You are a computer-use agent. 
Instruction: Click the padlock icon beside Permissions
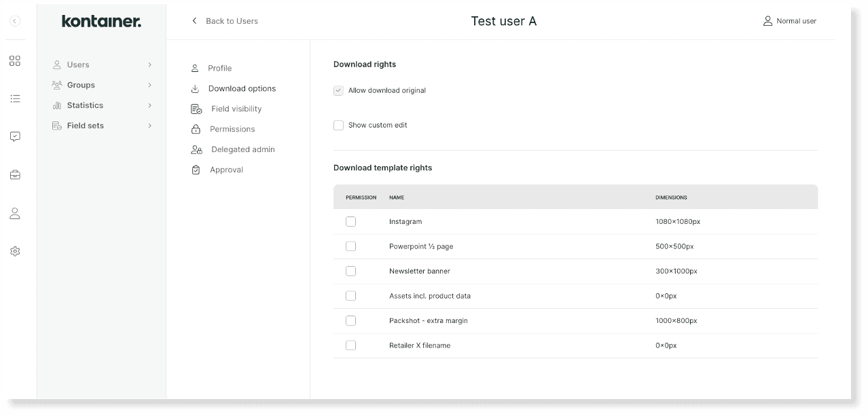coord(196,128)
